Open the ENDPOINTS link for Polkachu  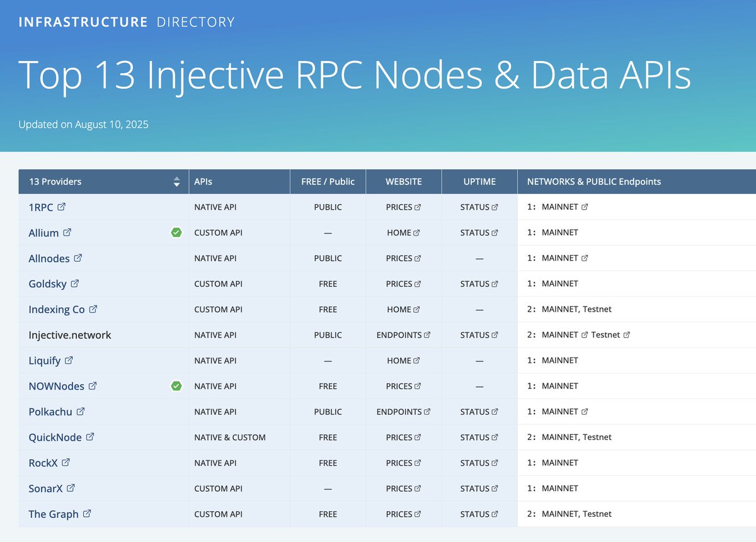(403, 412)
